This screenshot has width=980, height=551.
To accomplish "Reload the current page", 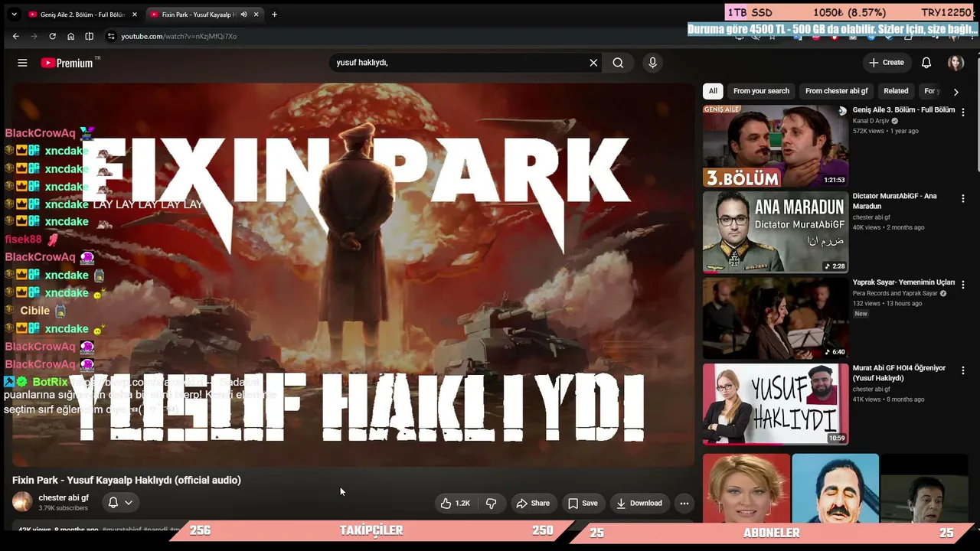I will tap(52, 36).
